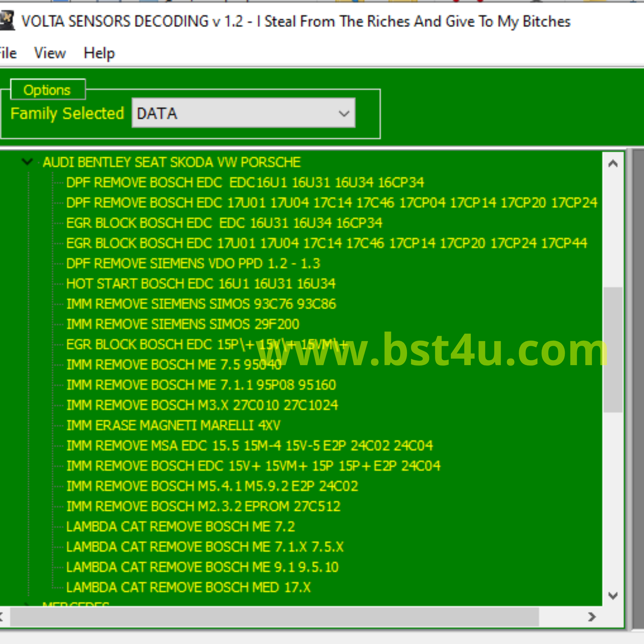Click the vertical scrollbar up arrow

(x=613, y=164)
